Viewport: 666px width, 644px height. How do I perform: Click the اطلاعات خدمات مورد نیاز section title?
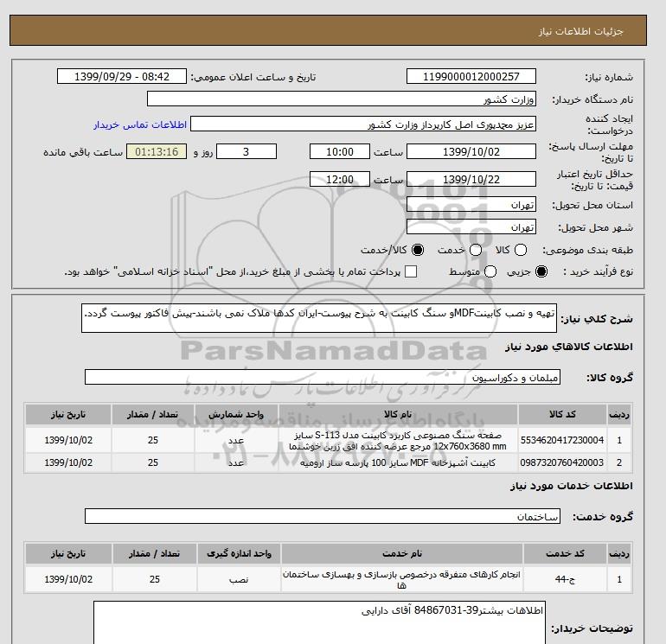pyautogui.click(x=571, y=486)
